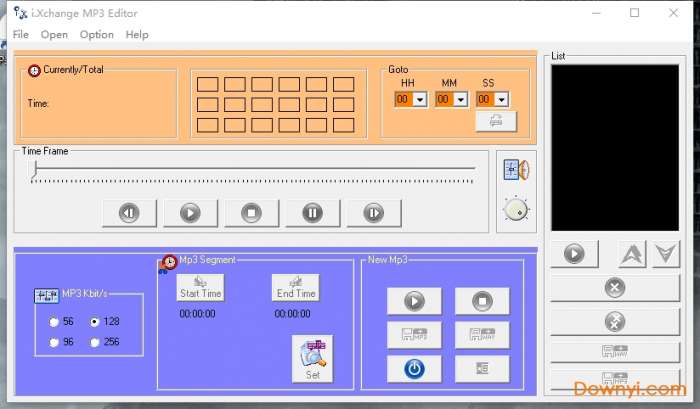Choose the 96 Kbit/s radio button
The height and width of the screenshot is (409, 700).
coord(54,342)
